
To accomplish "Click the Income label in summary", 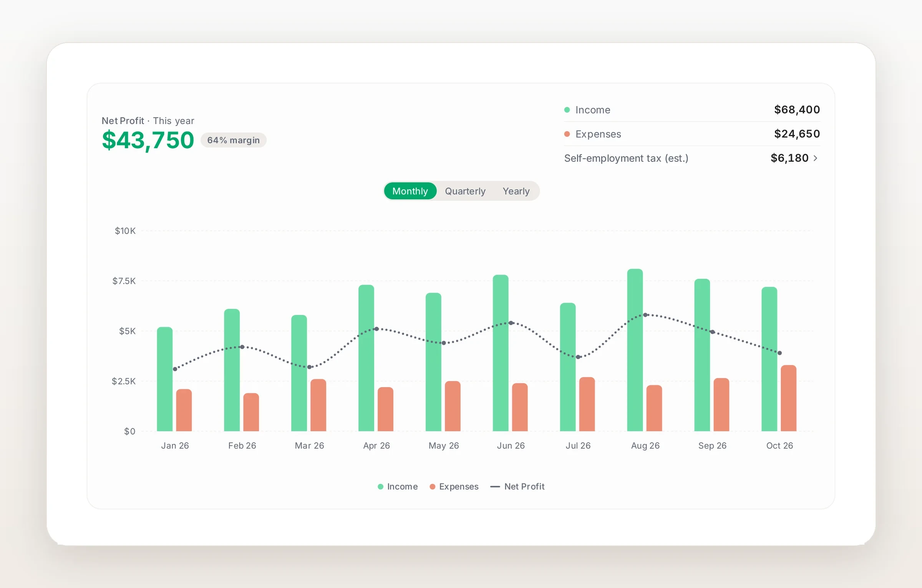I will tap(593, 110).
